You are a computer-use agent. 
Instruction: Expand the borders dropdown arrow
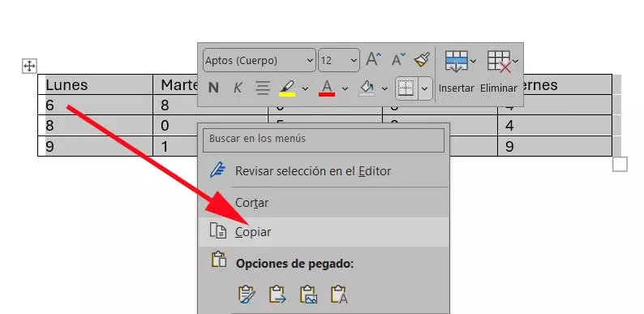(425, 88)
